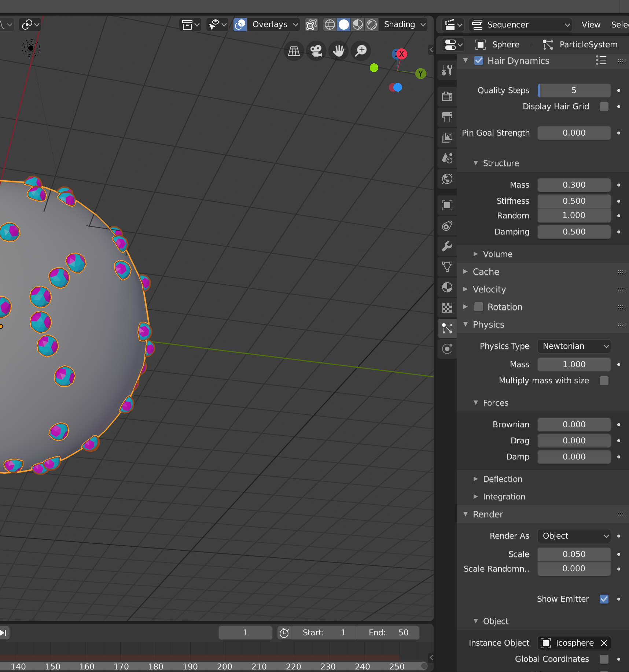Open the Scene properties tab

447,158
